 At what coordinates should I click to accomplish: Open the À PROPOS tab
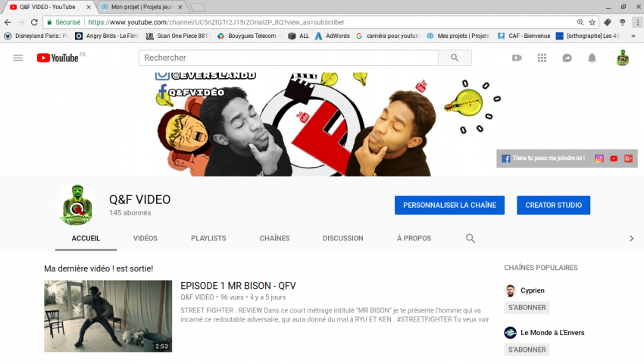(x=414, y=239)
